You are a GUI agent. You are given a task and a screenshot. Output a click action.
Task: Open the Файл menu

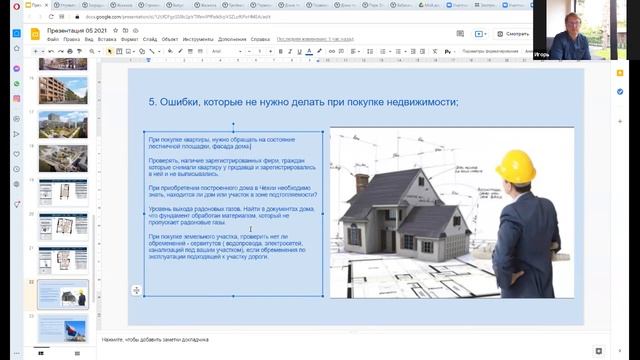tap(53, 40)
